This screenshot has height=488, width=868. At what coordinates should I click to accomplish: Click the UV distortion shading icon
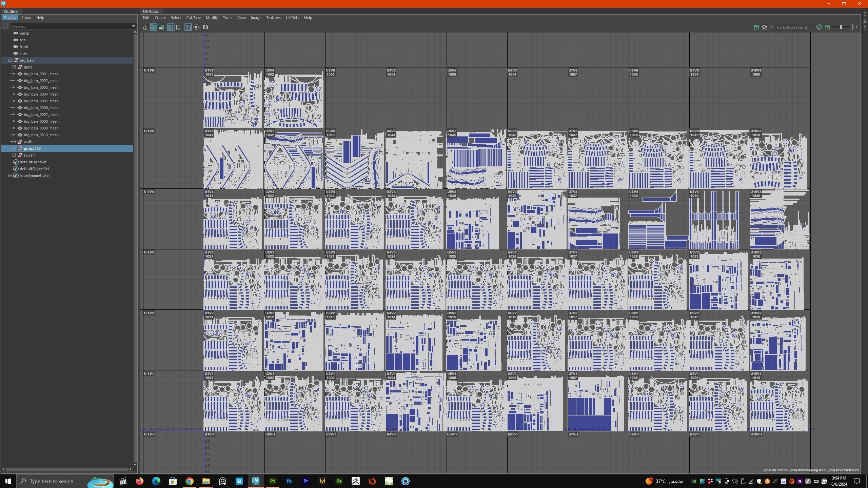click(162, 27)
